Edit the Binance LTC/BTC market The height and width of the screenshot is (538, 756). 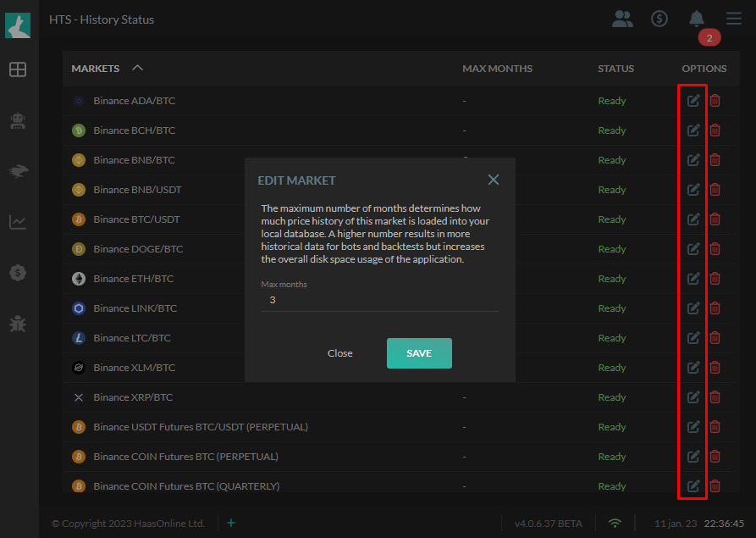(693, 338)
